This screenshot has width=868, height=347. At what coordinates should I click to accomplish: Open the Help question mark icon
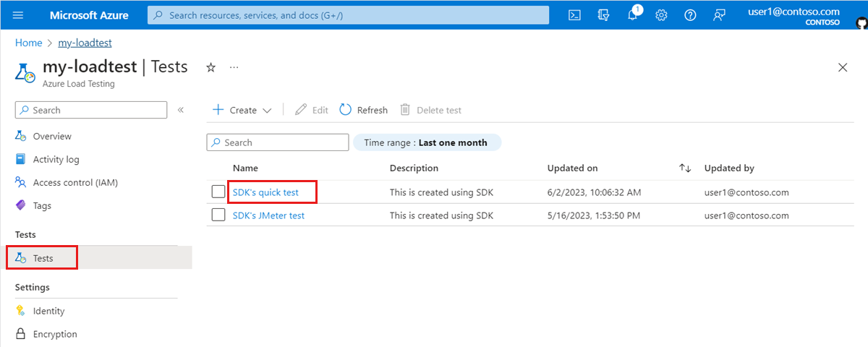(x=690, y=15)
